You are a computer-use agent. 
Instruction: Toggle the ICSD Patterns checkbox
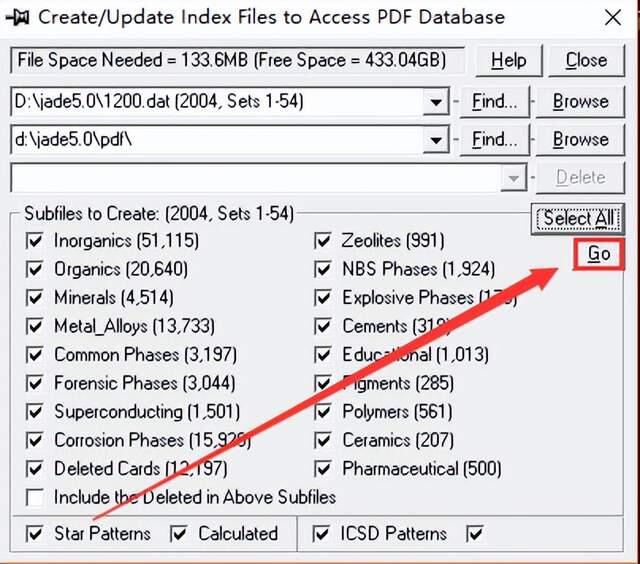click(x=323, y=533)
